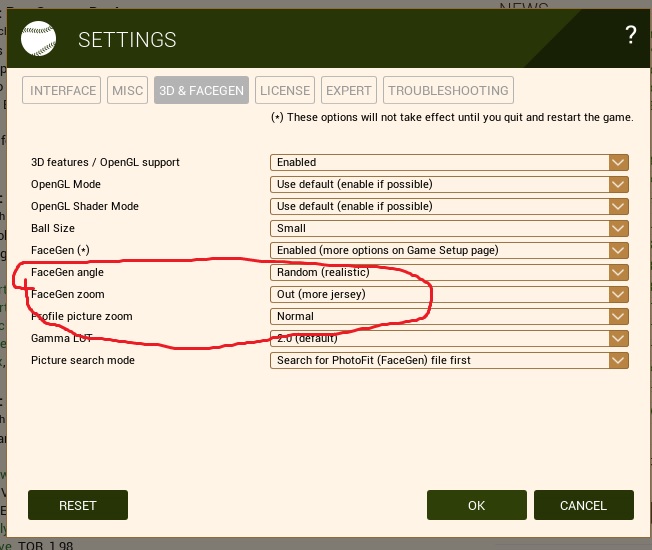Open the Picture search mode dropdown
652x550 pixels.
point(449,360)
